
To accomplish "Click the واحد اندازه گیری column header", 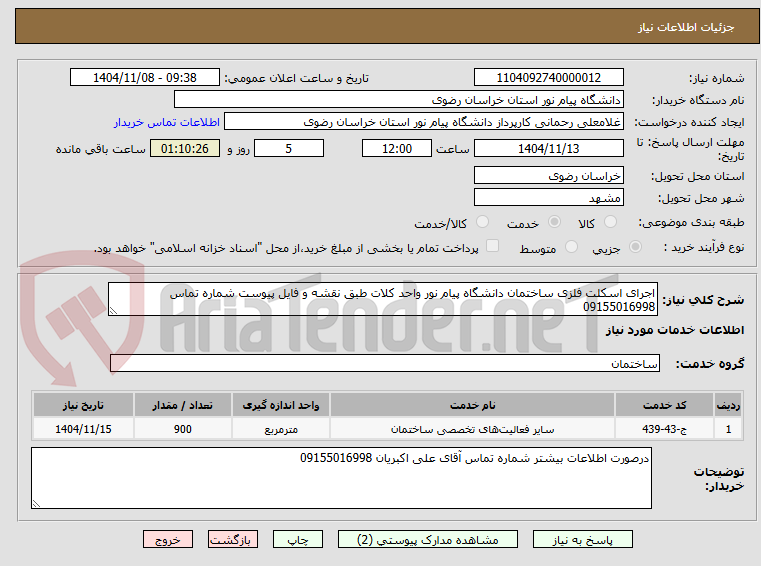I will pos(281,405).
